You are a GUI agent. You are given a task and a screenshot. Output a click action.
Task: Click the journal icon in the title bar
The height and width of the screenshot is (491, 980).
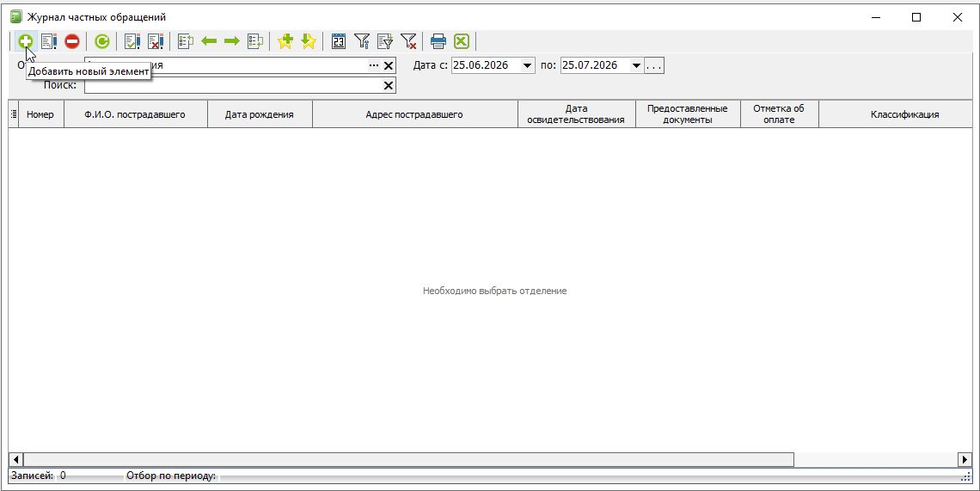[x=15, y=17]
